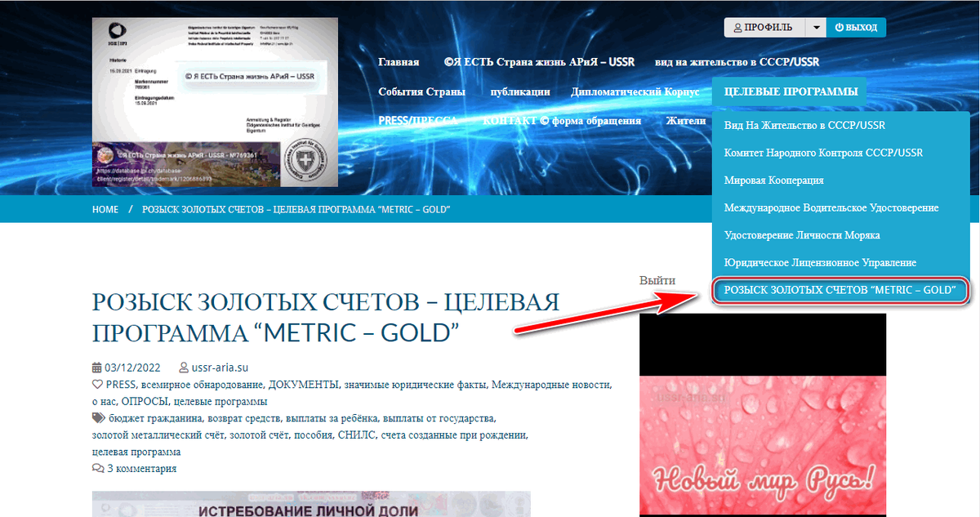
Task: Open 3 комментария comments link
Action: (141, 469)
